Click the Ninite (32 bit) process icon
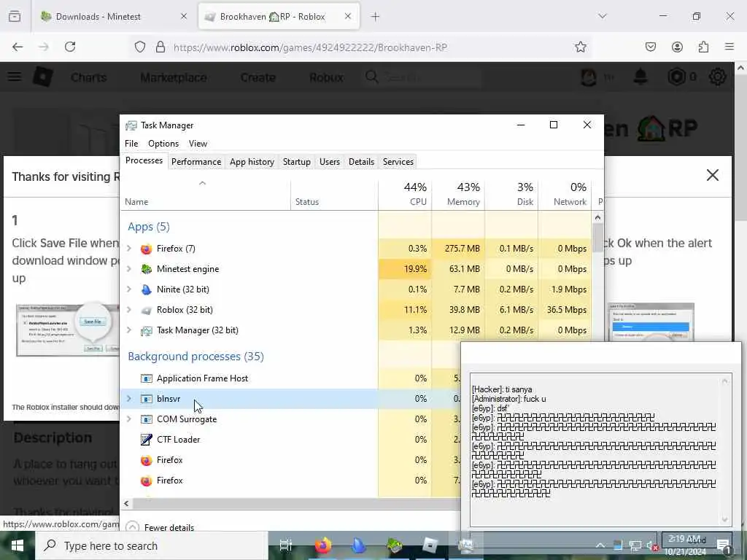This screenshot has width=747, height=560. (x=146, y=289)
